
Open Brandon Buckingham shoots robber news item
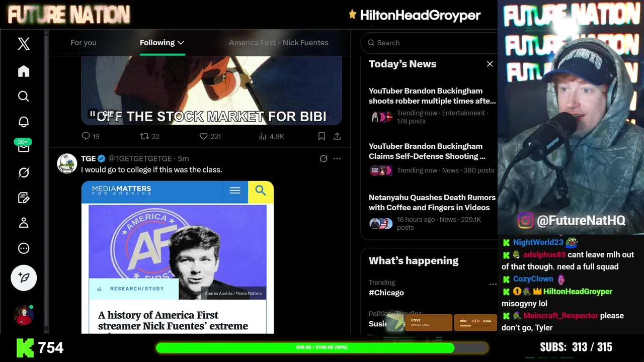[432, 106]
